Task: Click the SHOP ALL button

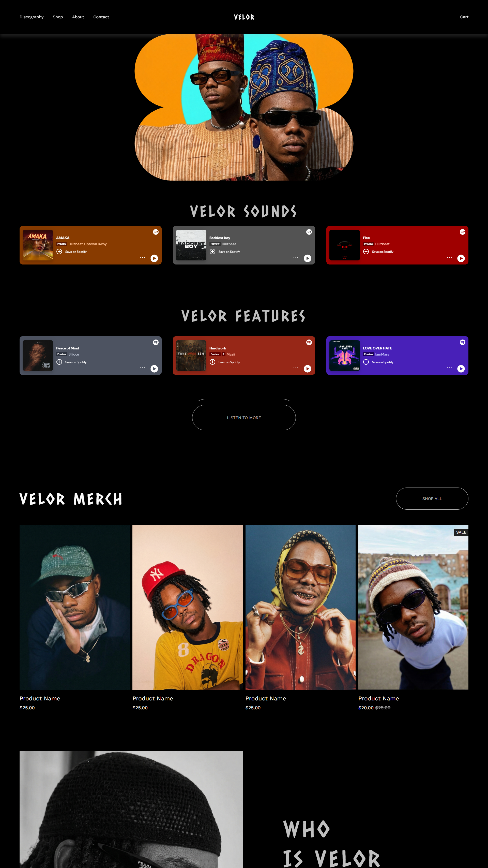Action: coord(432,498)
